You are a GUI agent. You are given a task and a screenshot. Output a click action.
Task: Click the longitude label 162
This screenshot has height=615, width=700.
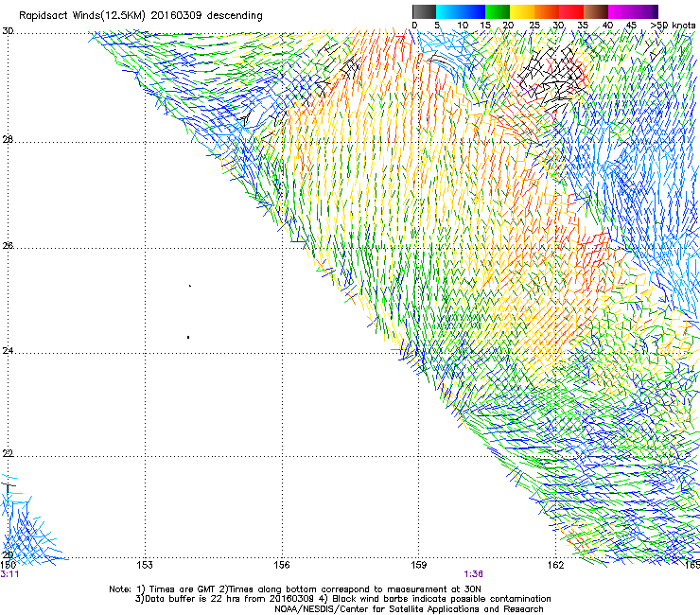coord(556,565)
